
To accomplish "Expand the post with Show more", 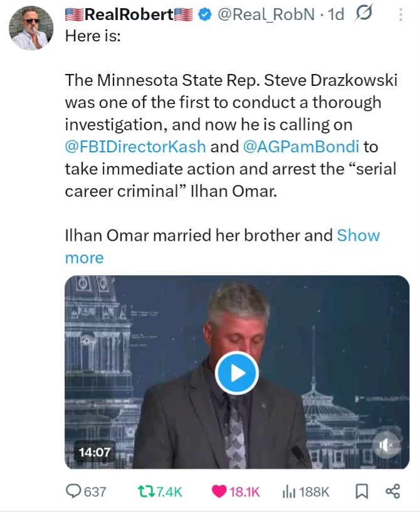I will point(358,236).
